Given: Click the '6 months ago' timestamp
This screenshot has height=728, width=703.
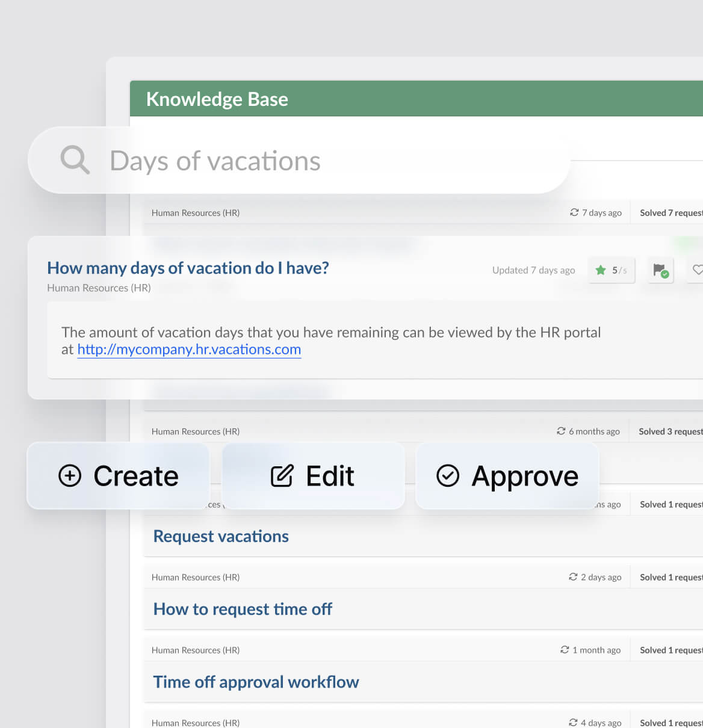Looking at the screenshot, I should [x=594, y=431].
